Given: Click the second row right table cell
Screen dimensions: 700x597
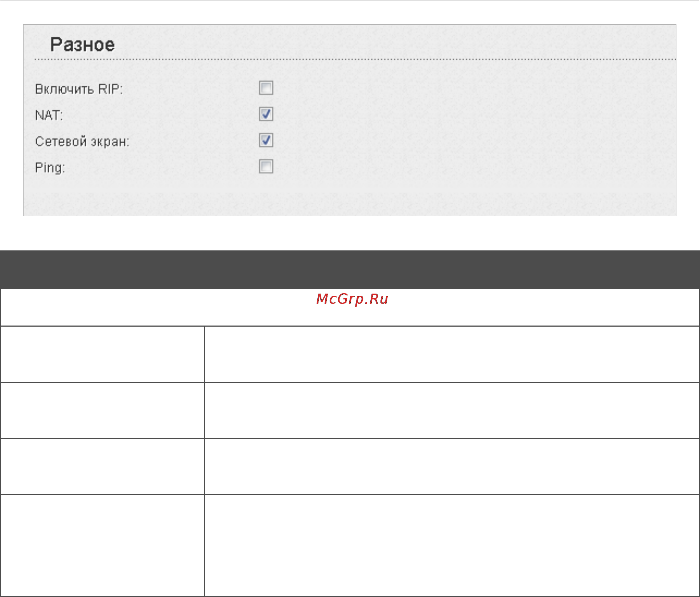Looking at the screenshot, I should [x=452, y=410].
